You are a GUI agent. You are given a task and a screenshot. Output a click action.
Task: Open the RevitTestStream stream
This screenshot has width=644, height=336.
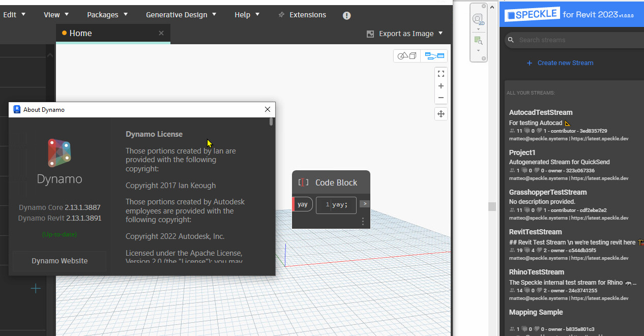point(536,232)
